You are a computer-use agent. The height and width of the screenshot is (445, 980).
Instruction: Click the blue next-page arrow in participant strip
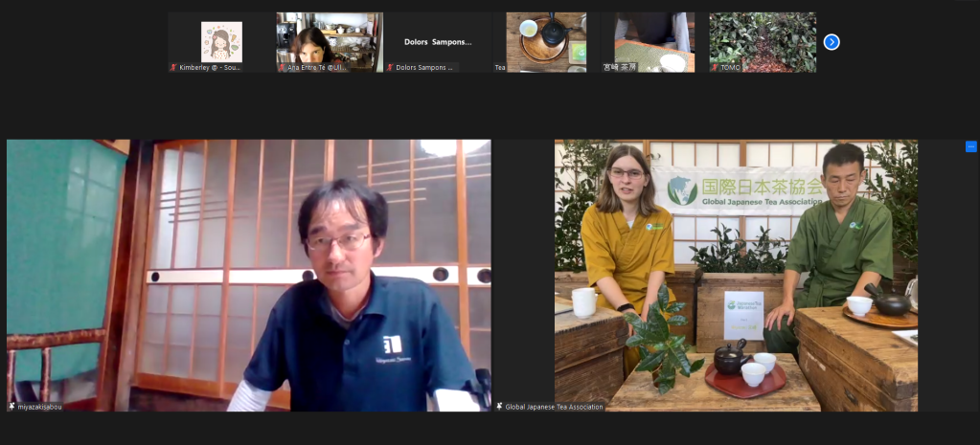832,42
